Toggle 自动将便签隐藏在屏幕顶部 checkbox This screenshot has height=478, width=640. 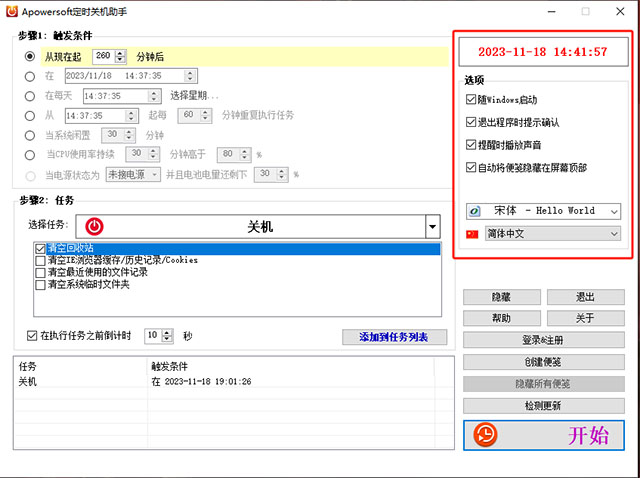471,167
